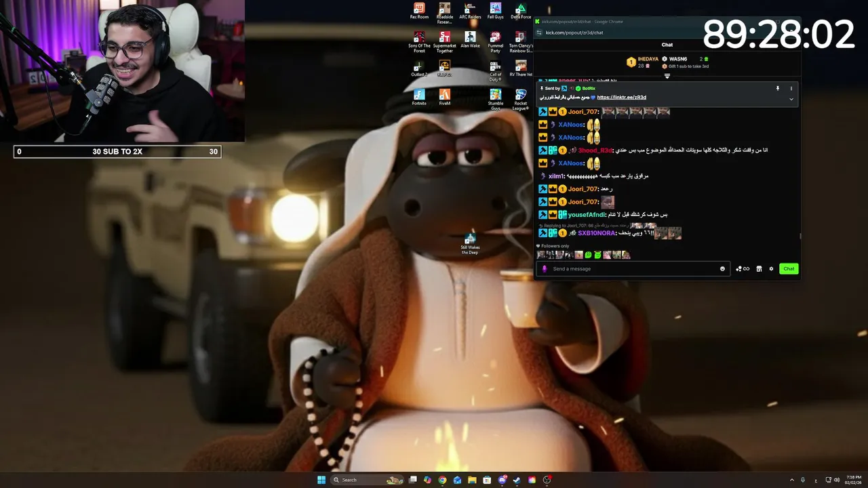Open the Rec Room desktop shortcut
The width and height of the screenshot is (868, 488).
click(419, 11)
